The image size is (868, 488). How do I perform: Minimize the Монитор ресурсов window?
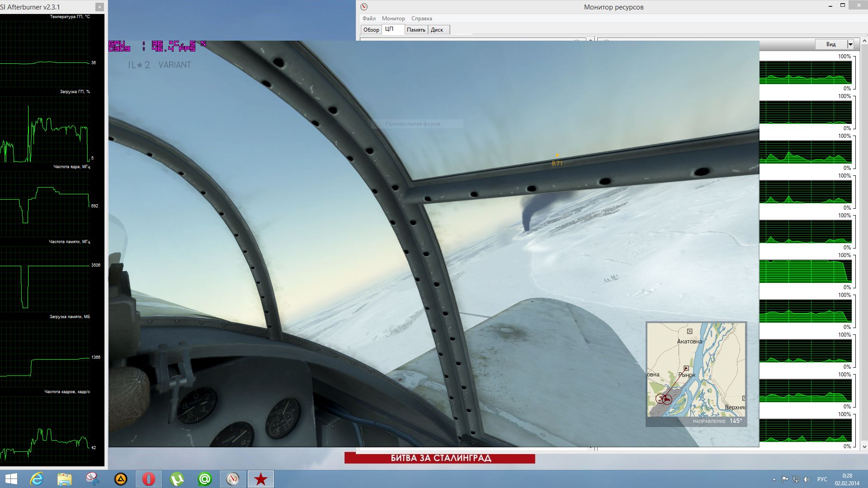[x=830, y=6]
